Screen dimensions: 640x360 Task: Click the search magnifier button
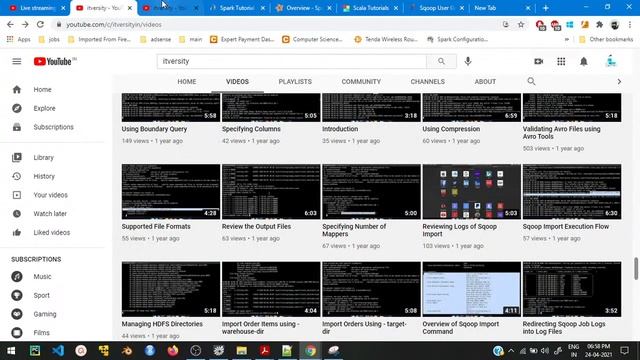click(x=441, y=61)
